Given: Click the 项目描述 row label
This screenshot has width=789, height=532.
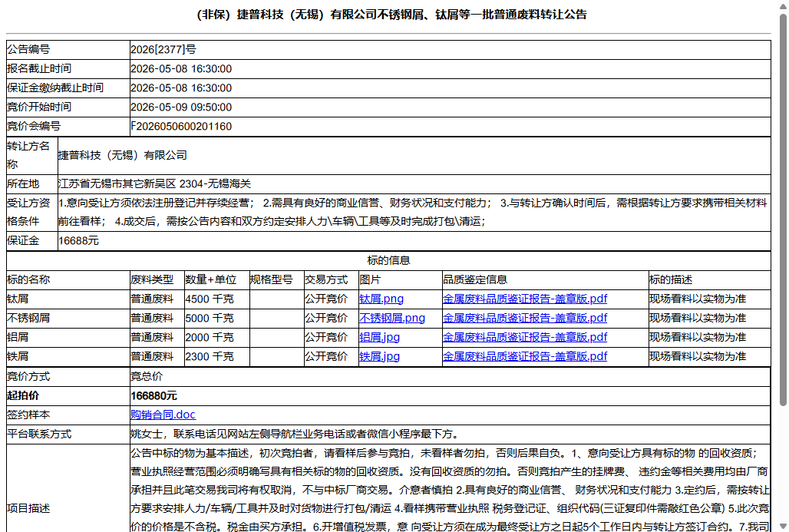Looking at the screenshot, I should (28, 509).
